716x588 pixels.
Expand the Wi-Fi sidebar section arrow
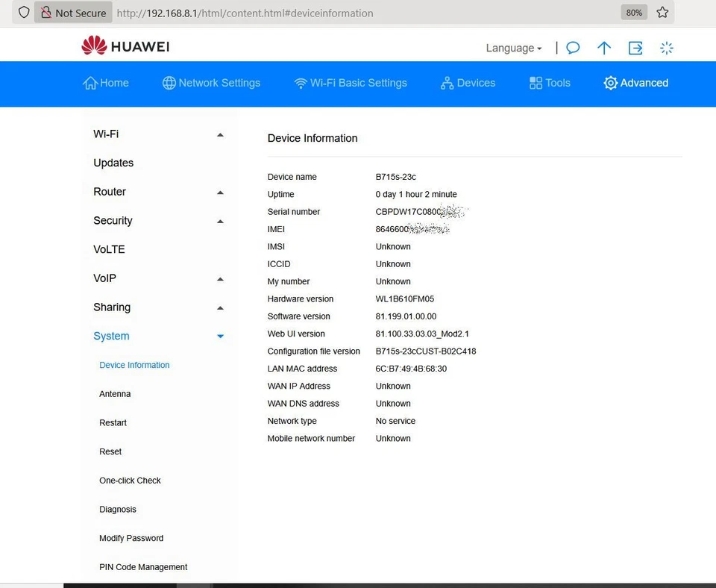[220, 135]
